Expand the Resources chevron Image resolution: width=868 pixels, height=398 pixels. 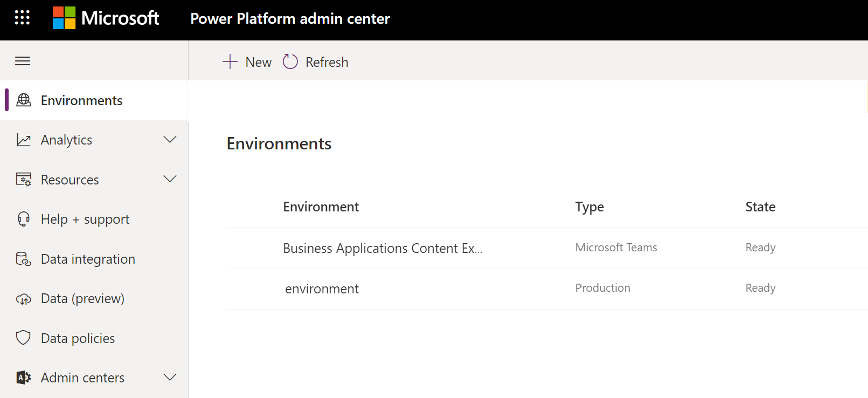(x=170, y=179)
